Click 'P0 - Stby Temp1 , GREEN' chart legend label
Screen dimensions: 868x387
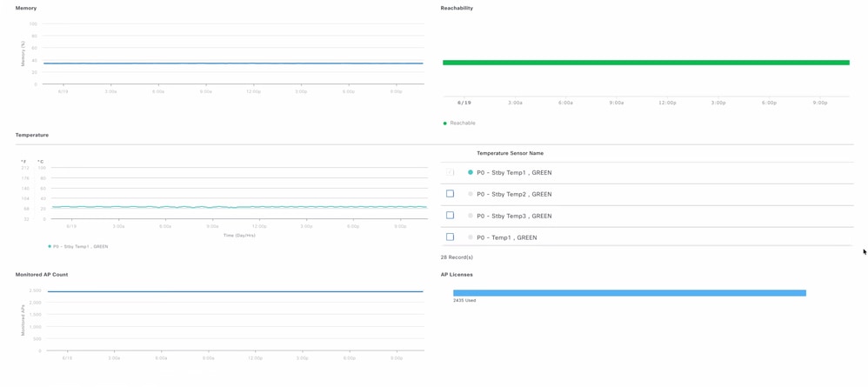point(81,246)
